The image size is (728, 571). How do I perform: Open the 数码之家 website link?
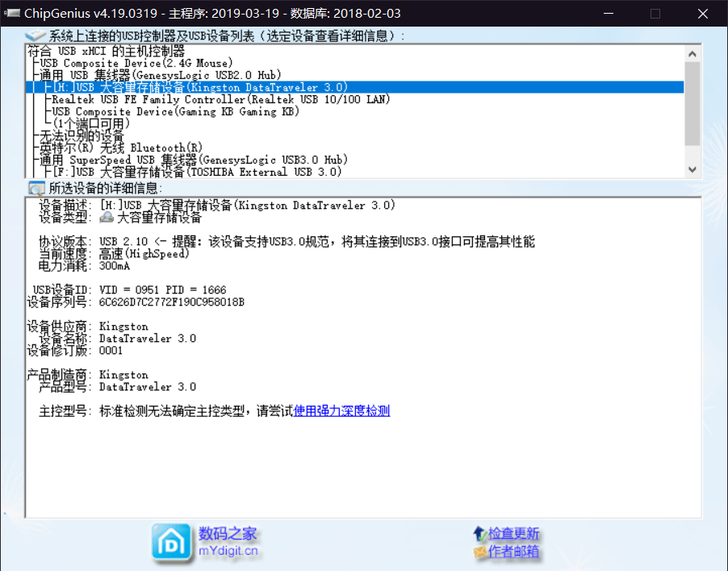click(x=228, y=533)
